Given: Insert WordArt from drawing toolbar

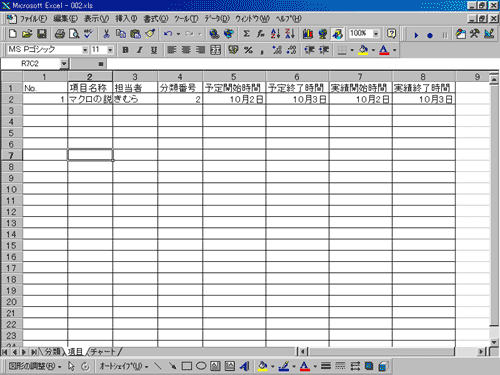Looking at the screenshot, I should [244, 366].
